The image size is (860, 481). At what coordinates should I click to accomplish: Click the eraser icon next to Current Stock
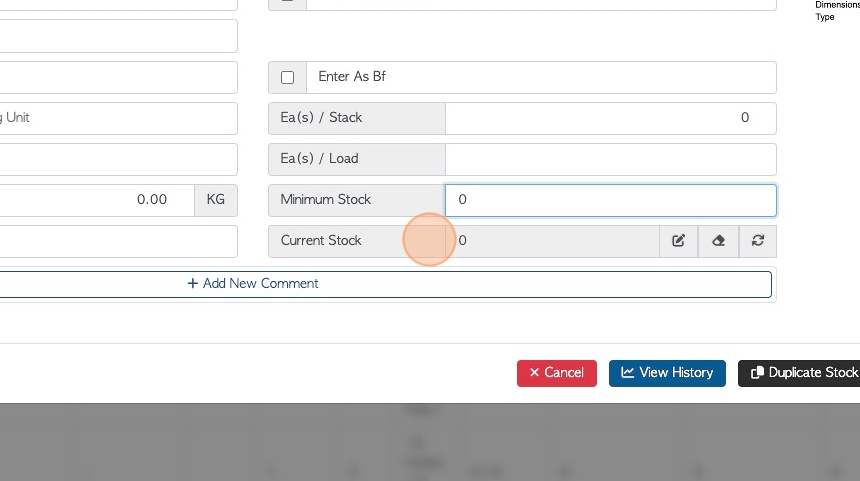(718, 241)
